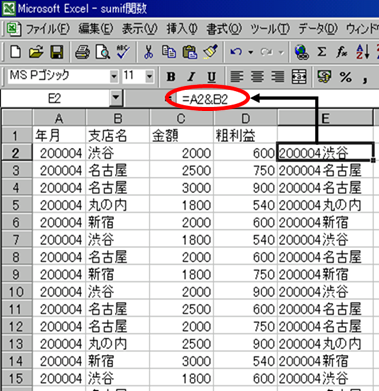Click amount 3000 in row 4
The image size is (379, 391).
coord(181,188)
